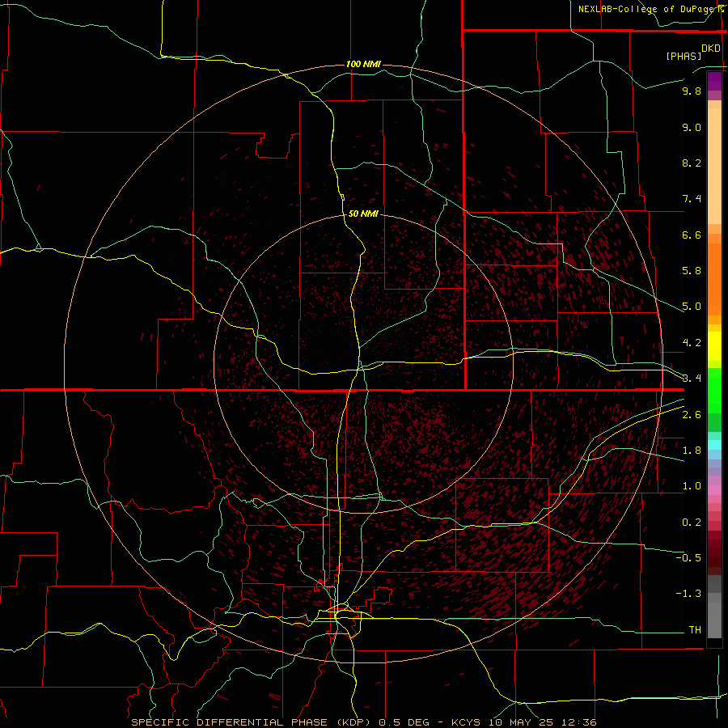The height and width of the screenshot is (728, 728).
Task: Click the 7.4 value on color scale
Action: 692,199
